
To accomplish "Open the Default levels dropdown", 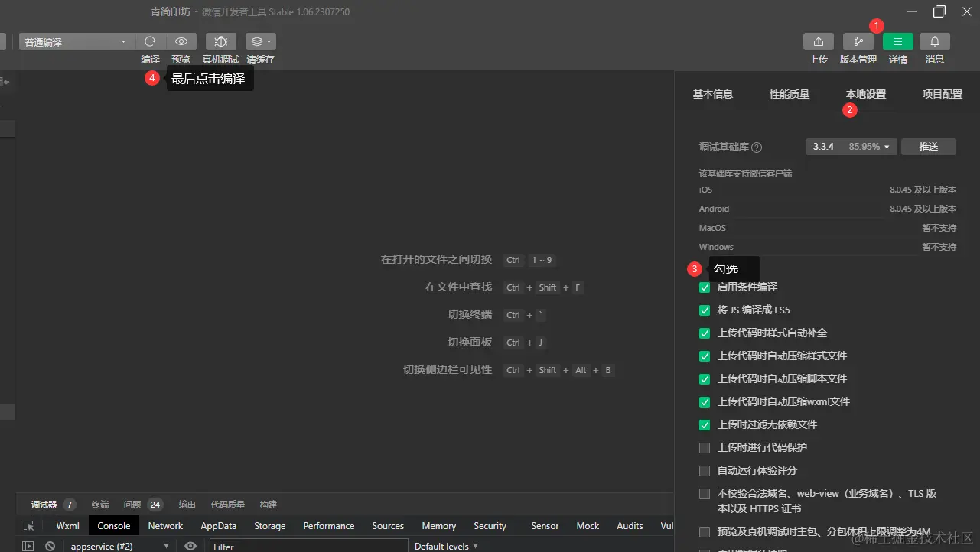I will click(x=446, y=546).
